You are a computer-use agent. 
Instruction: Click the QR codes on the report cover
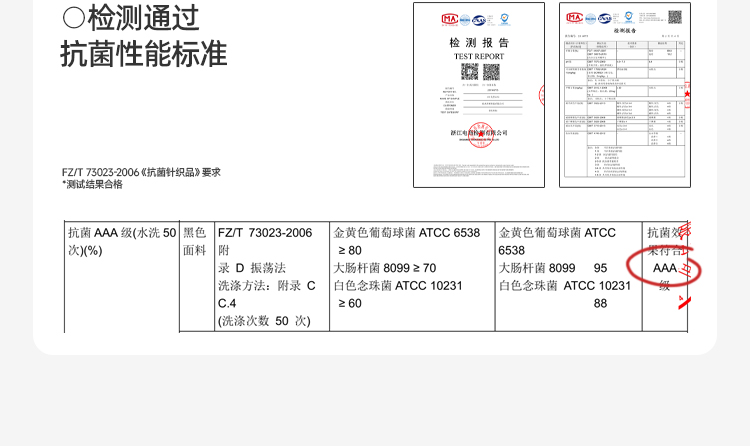480,72
